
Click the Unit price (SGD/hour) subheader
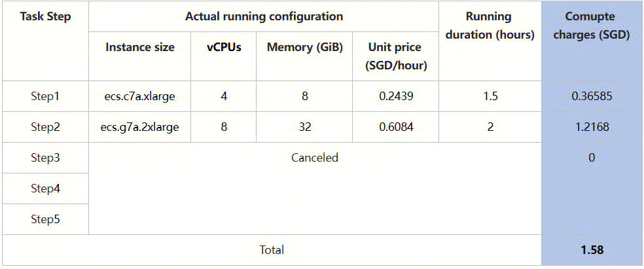[x=395, y=56]
